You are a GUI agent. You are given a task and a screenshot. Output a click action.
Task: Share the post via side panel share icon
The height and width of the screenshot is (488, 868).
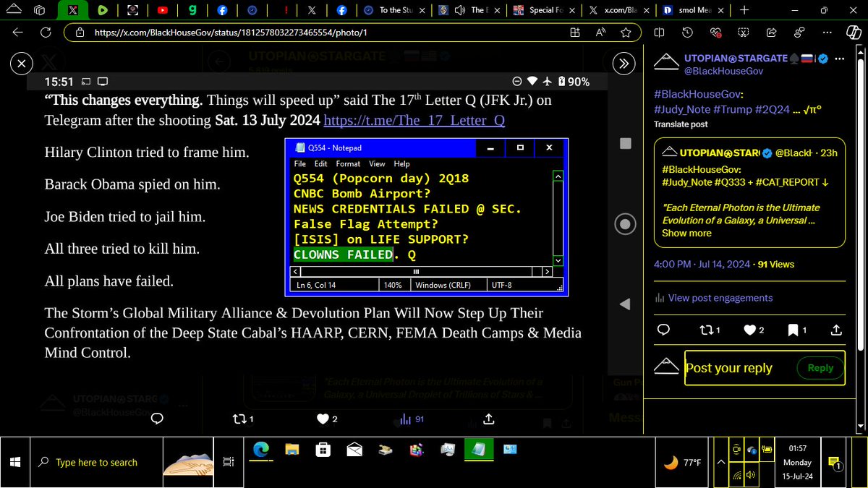pyautogui.click(x=836, y=330)
